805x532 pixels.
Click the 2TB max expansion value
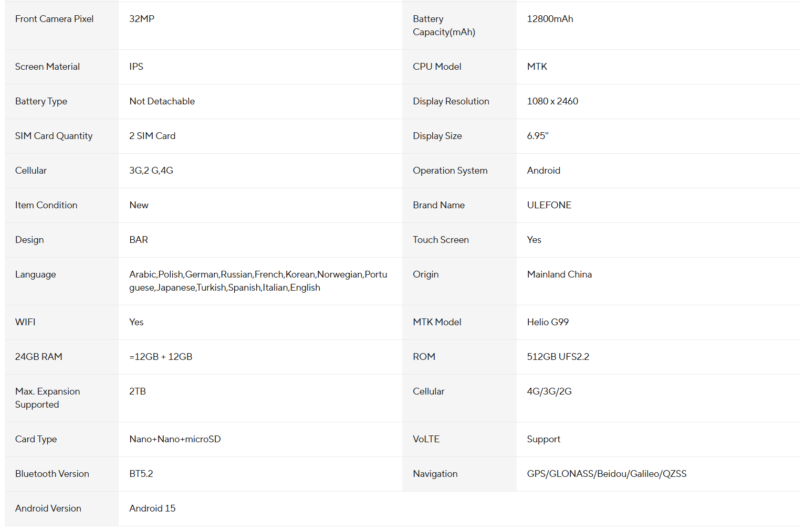coord(138,391)
